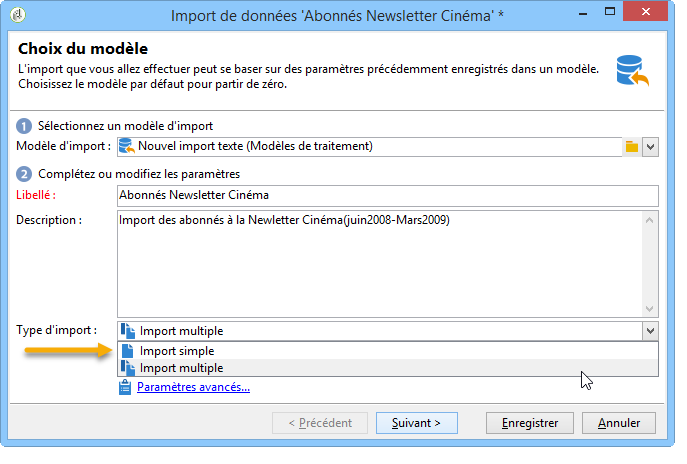Screen dimensions: 687x464
Task: Click the import template icon in Modèle d'import field
Action: click(127, 146)
